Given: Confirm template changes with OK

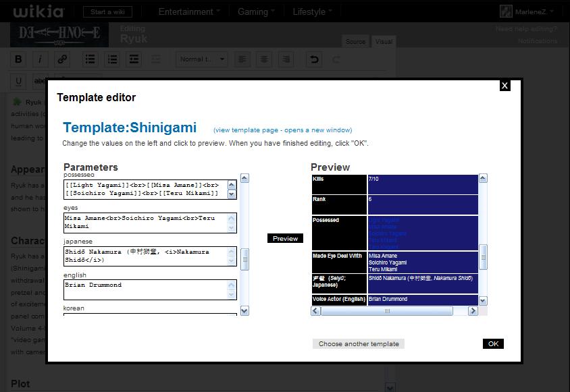Looking at the screenshot, I should click(x=493, y=343).
